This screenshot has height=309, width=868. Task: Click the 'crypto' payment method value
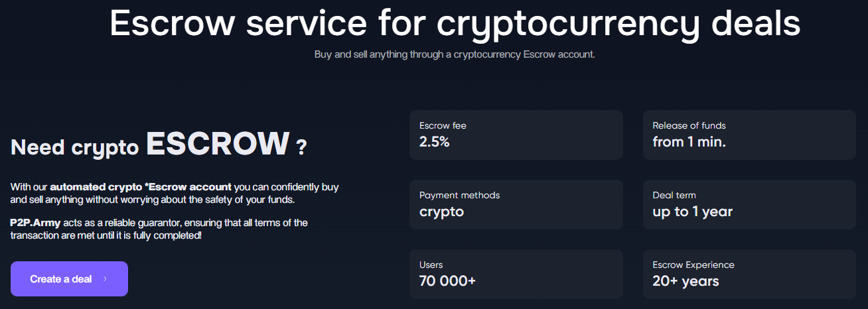pyautogui.click(x=441, y=212)
